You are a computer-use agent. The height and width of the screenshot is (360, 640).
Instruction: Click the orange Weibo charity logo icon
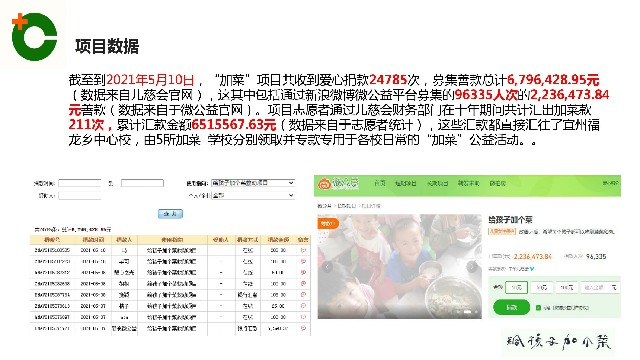[x=325, y=184]
